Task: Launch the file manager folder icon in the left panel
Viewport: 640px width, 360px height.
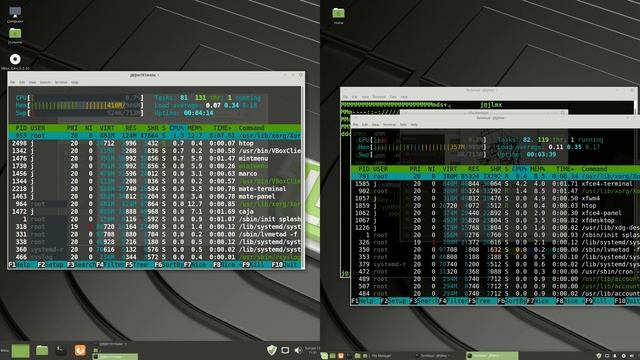Action: click(42, 350)
